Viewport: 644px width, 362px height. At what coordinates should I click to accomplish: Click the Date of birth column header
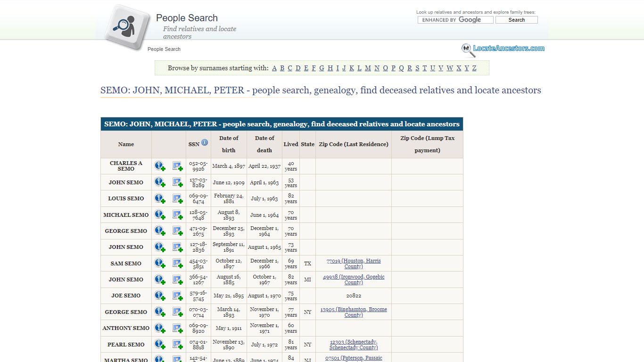point(229,144)
